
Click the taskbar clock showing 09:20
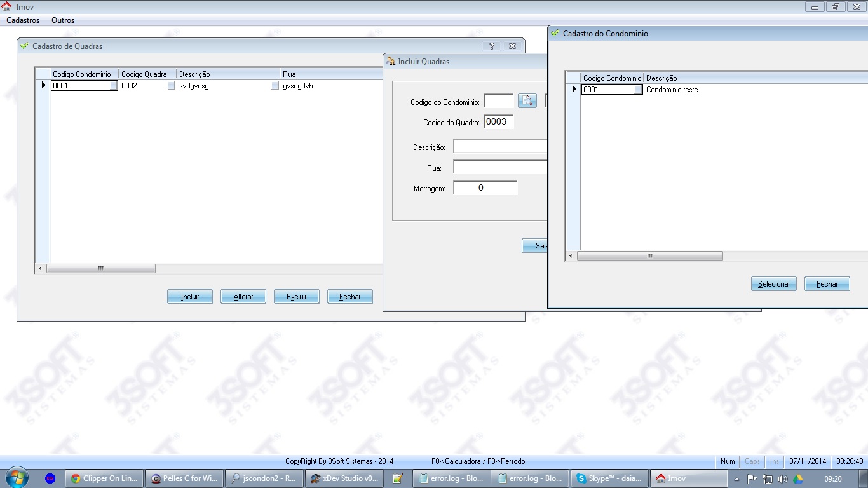tap(833, 479)
